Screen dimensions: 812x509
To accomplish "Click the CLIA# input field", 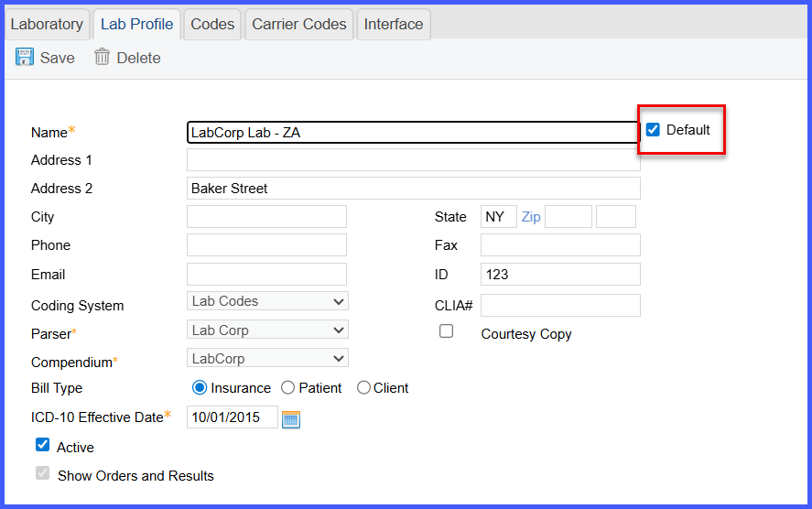I will pos(560,305).
